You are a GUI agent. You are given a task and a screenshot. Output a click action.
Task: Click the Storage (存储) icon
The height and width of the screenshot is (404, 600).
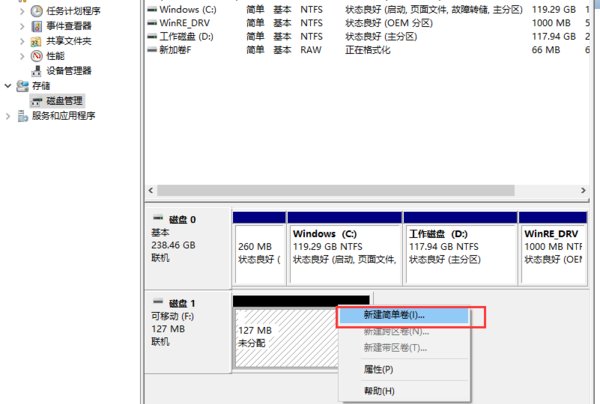(x=22, y=86)
